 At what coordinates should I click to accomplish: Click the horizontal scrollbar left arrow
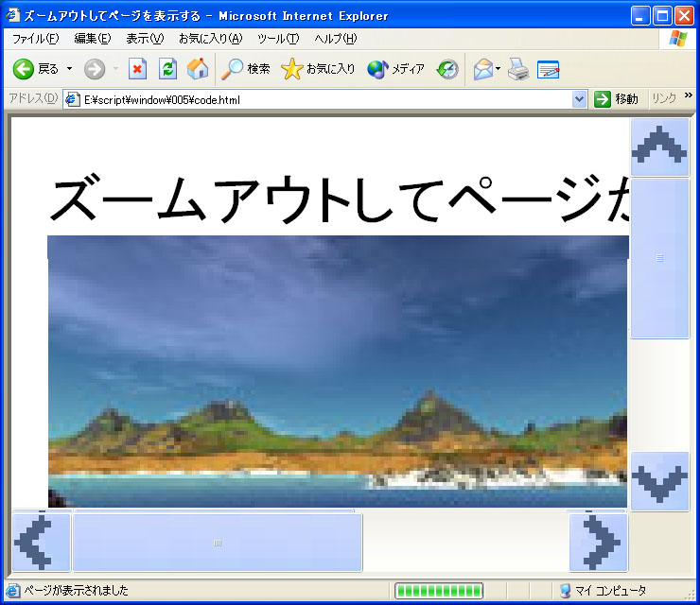click(x=41, y=542)
